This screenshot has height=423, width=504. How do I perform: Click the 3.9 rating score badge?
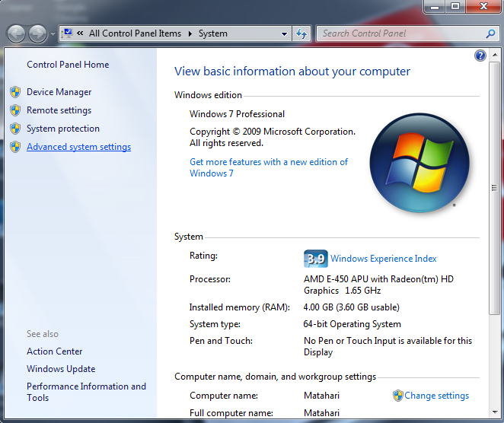pos(316,259)
